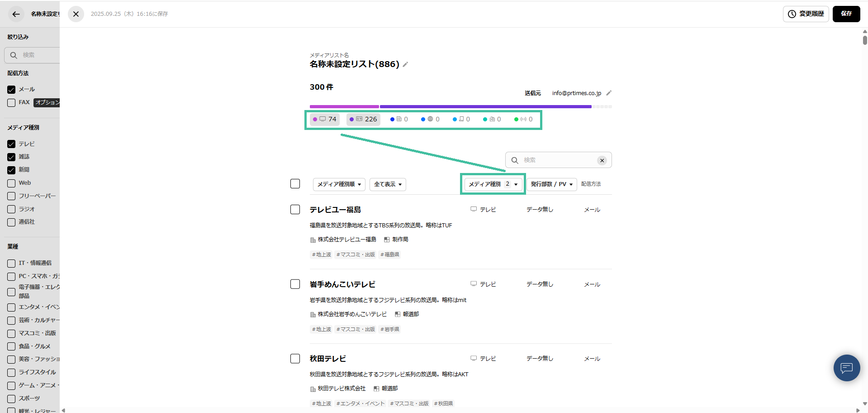Screen dimensions: 868x413
Task: Open the メディア種別順 sort dropdown
Action: 339,184
